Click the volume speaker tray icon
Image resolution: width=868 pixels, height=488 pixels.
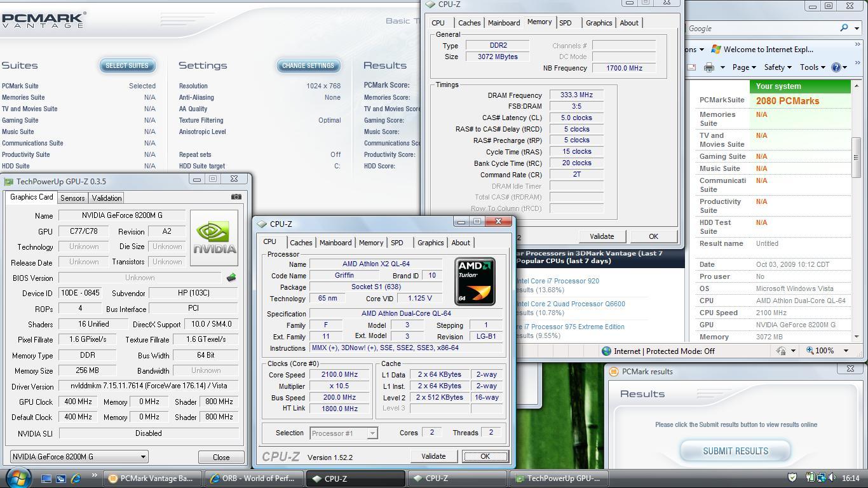click(x=831, y=478)
